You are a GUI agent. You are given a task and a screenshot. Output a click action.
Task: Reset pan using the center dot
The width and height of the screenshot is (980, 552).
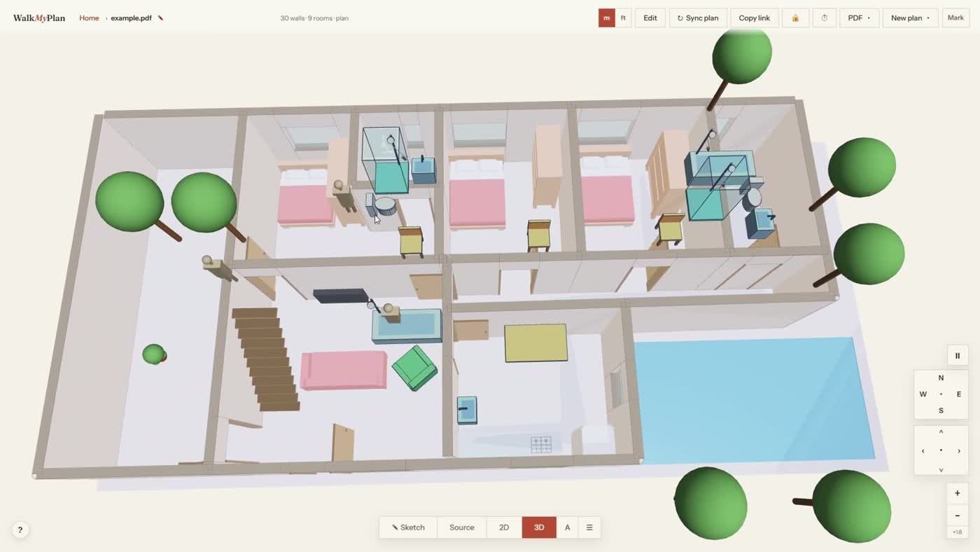click(x=941, y=450)
